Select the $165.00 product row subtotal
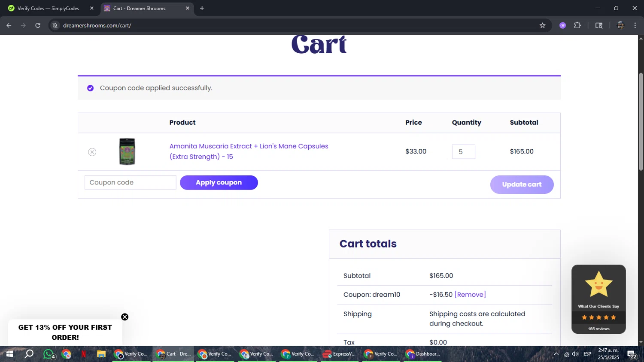Image resolution: width=644 pixels, height=362 pixels. click(x=522, y=151)
